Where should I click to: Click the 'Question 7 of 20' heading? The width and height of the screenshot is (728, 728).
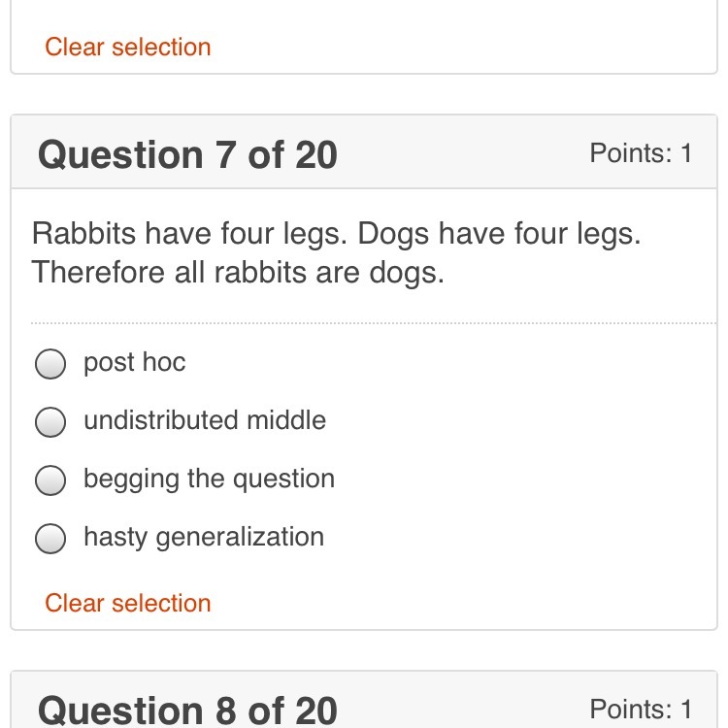pos(187,155)
